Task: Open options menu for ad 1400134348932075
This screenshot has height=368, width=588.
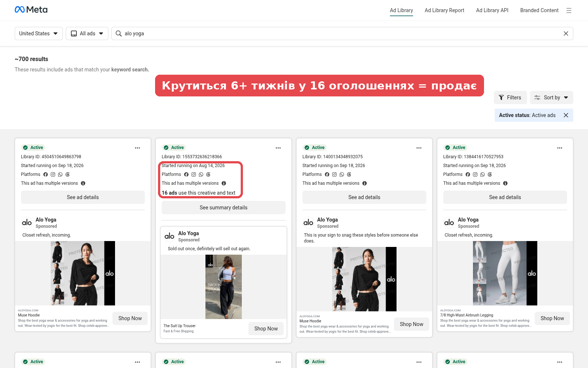Action: pos(419,148)
